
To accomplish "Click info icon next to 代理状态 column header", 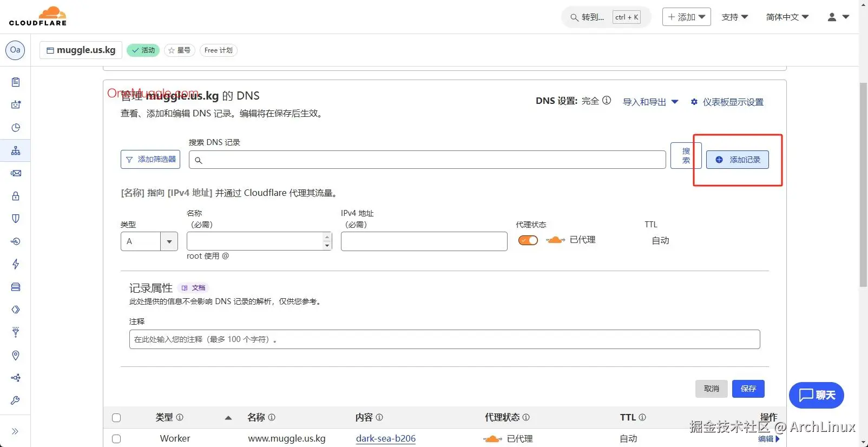I will coord(526,417).
